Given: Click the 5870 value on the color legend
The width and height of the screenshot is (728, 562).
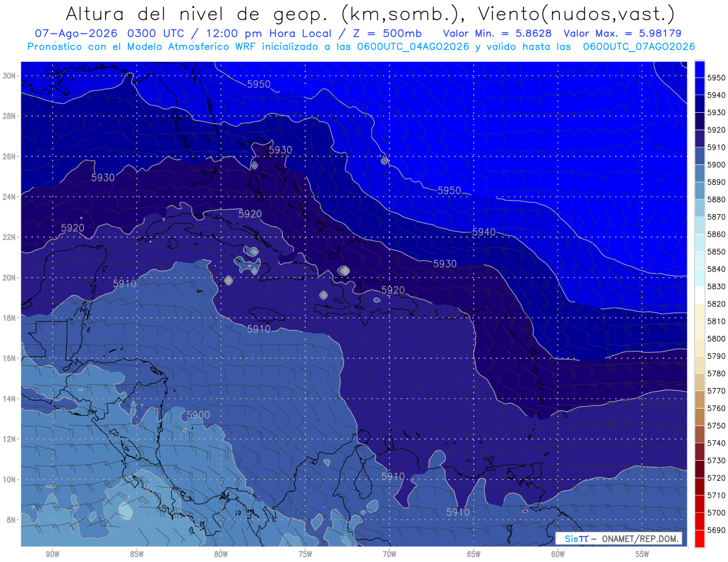Looking at the screenshot, I should pos(716,216).
